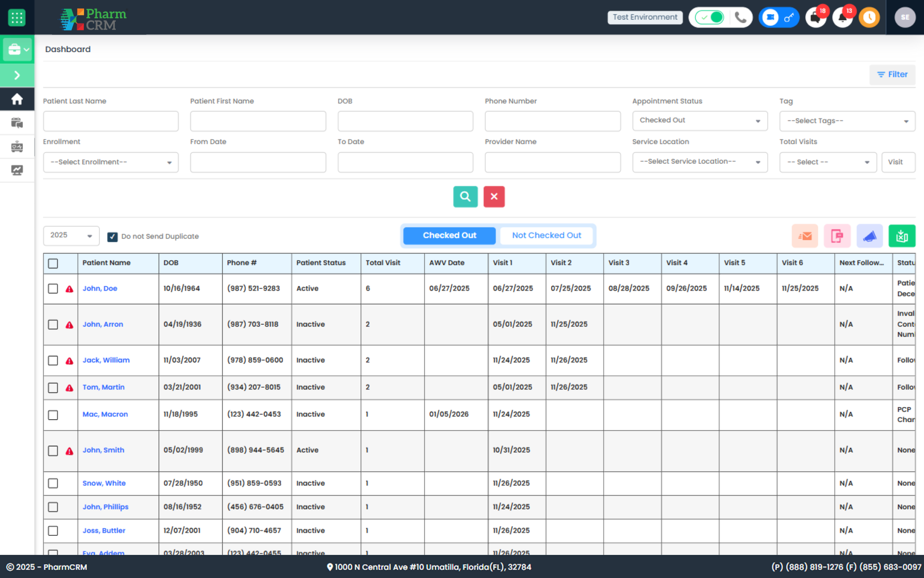Open the notification bell with 13 badge

click(x=842, y=18)
